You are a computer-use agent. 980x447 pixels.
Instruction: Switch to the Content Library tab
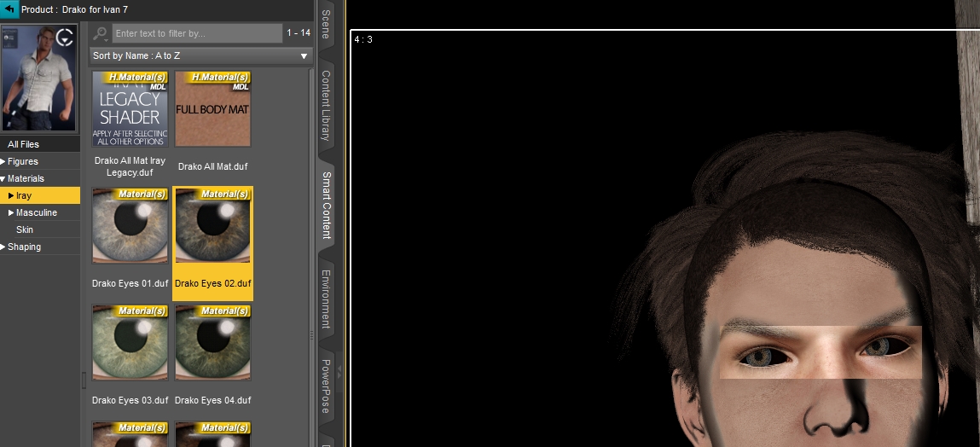(x=326, y=105)
